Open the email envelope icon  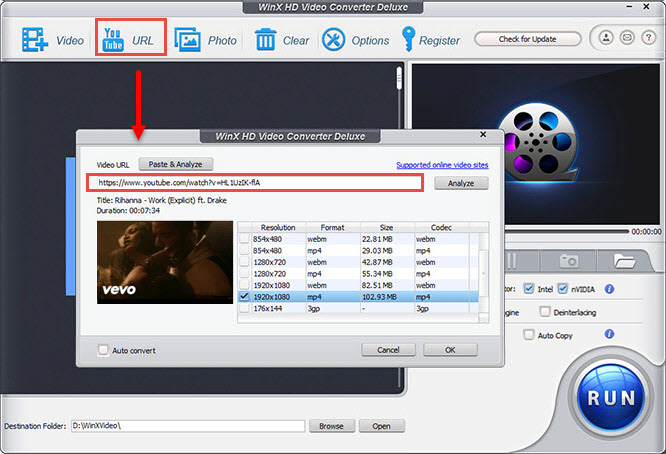pos(627,38)
